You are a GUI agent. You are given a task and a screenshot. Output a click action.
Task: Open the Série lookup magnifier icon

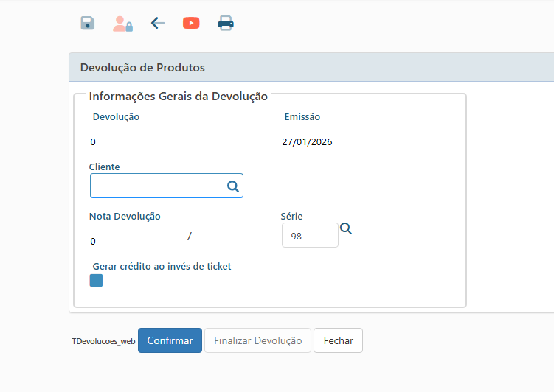click(345, 228)
